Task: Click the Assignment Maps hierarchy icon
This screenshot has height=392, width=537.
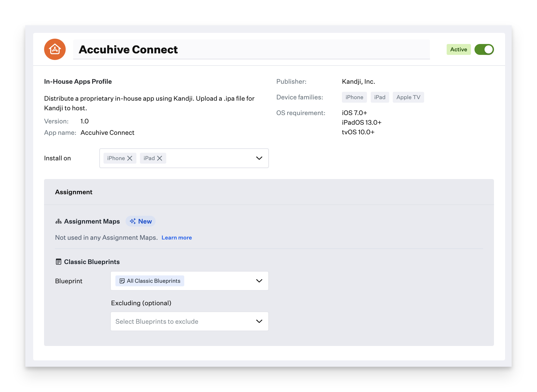Action: pyautogui.click(x=58, y=222)
